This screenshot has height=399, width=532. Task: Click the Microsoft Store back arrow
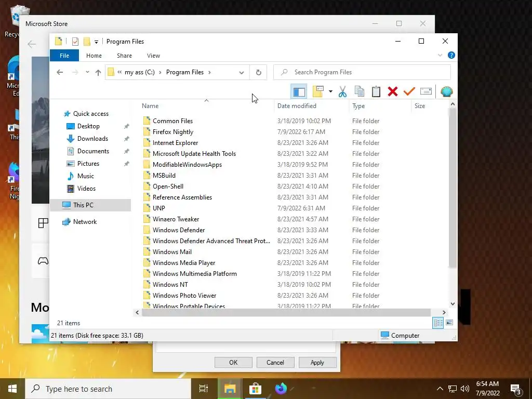(x=32, y=44)
